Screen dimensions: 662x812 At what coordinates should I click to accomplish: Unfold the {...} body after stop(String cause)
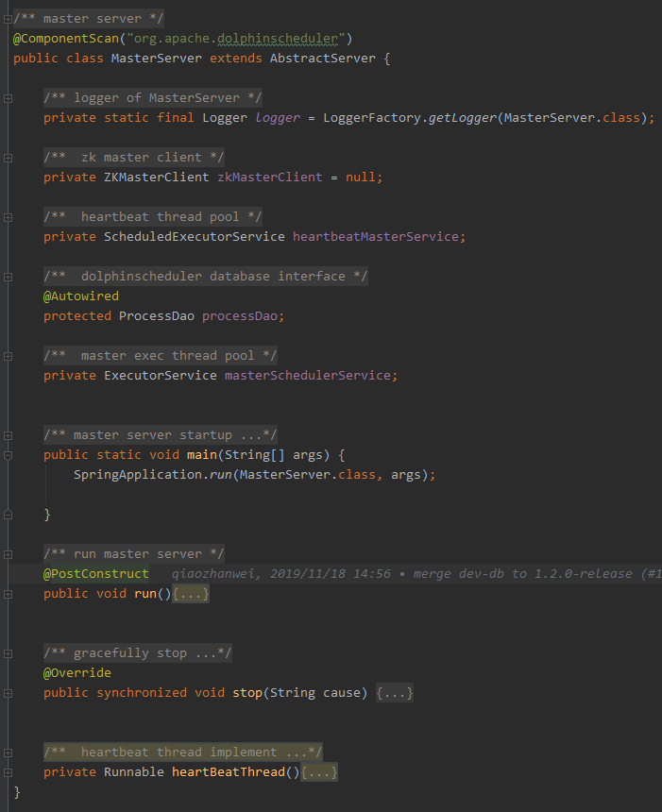395,693
